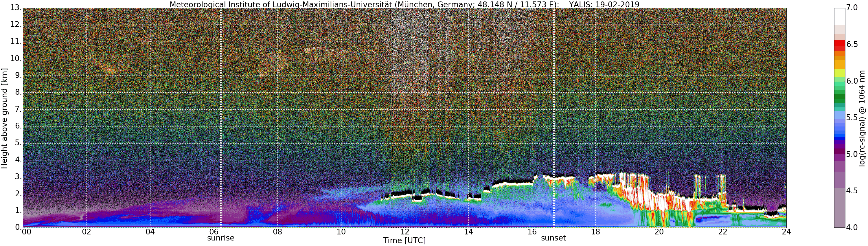Screen dimensions: 868x246
Task: Click the thick dotted sunset line in the plot
Action: tap(553, 118)
